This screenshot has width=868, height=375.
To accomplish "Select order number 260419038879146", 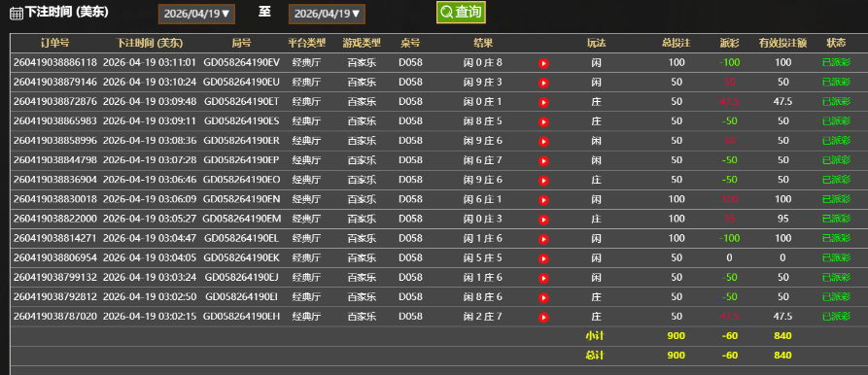I will pos(54,82).
